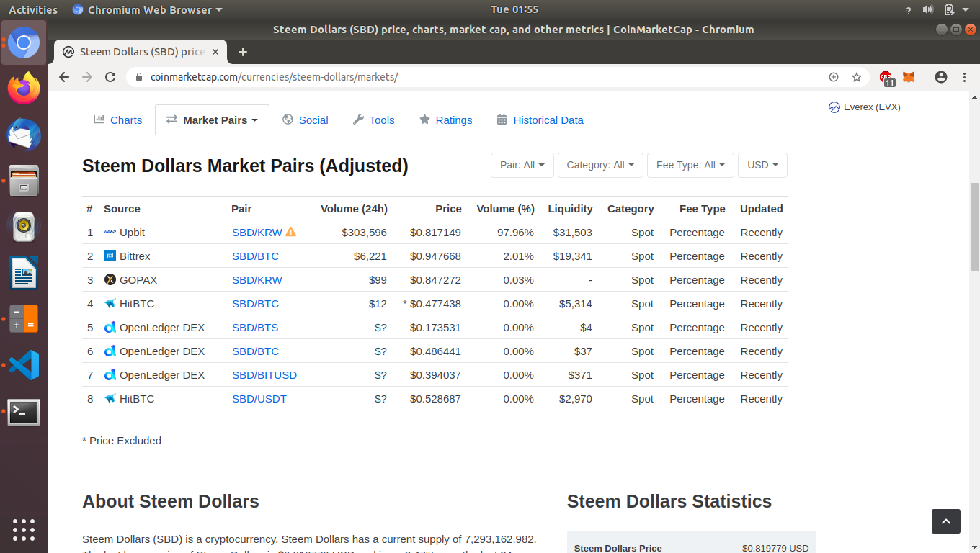Open a new browser tab
Image resolution: width=980 pixels, height=553 pixels.
point(243,52)
